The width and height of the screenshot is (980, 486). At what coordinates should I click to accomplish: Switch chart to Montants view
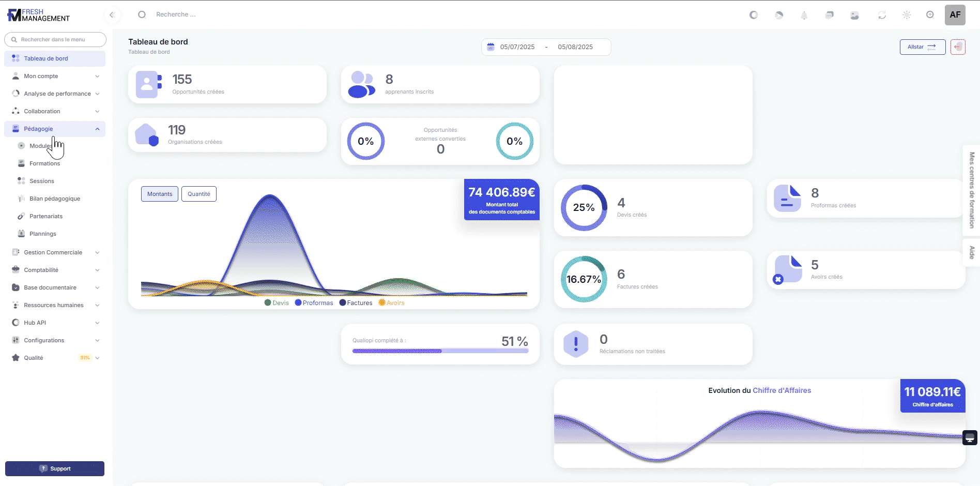click(159, 194)
